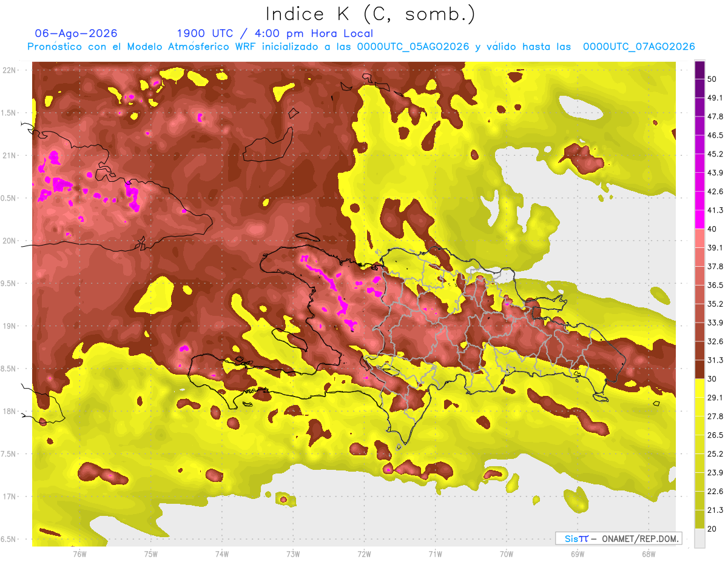728x562 pixels.
Task: Click the "75W" longitude axis label
Action: coord(150,554)
